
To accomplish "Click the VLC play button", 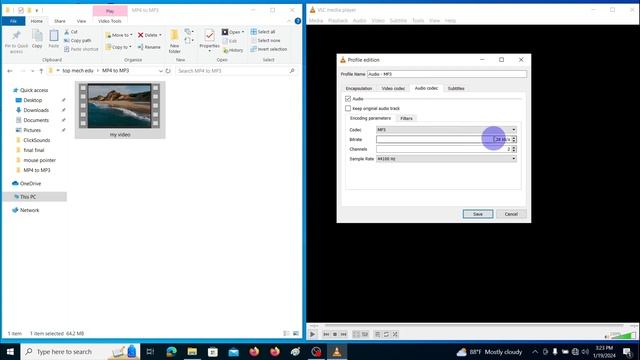I will coord(313,334).
